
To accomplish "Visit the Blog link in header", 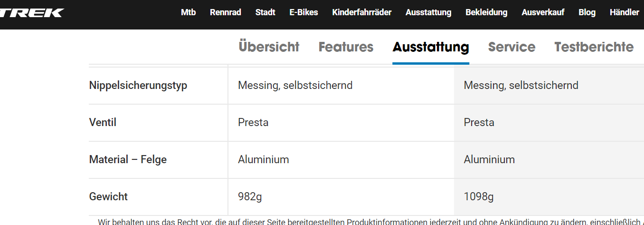I will [587, 12].
